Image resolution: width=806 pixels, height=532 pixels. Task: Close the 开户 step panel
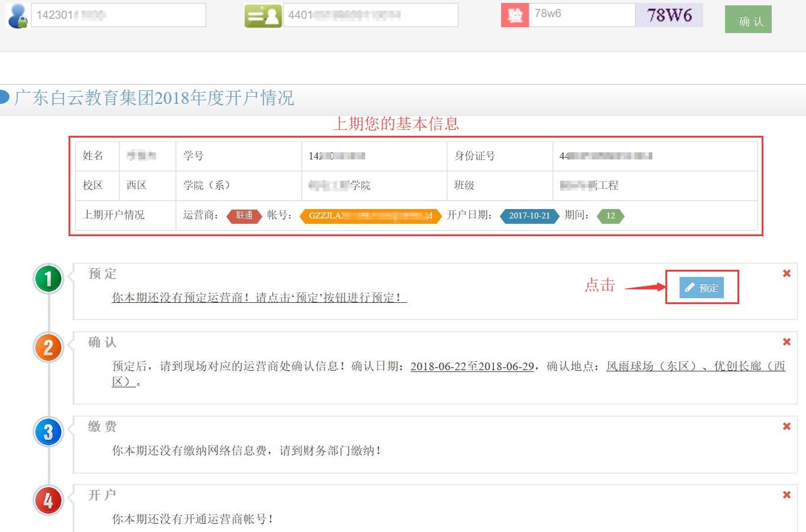coord(786,495)
